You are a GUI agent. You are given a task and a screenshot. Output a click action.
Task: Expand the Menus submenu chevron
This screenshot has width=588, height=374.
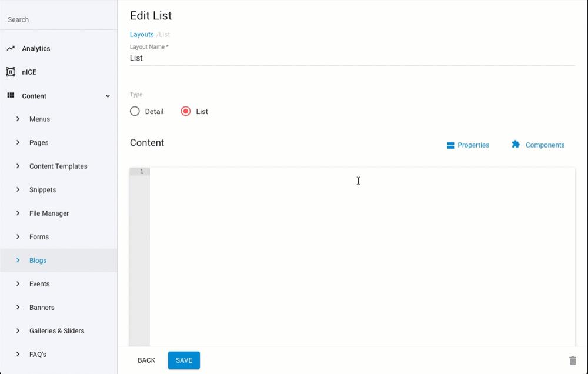coord(18,119)
